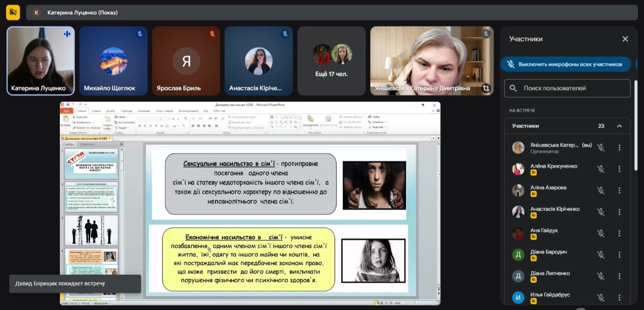Image resolution: width=644 pixels, height=310 pixels.
Task: Click the Создать слайд icon in ribbon
Action: 108,120
